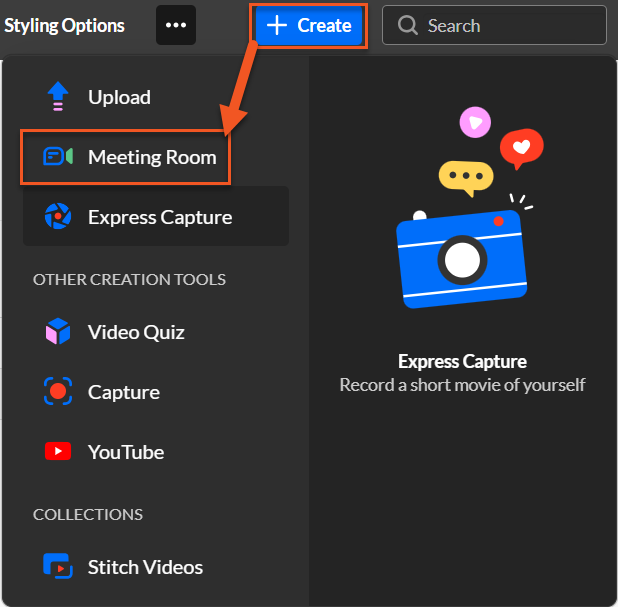The height and width of the screenshot is (607, 618).
Task: Select the Stitch Videos text label
Action: 145,567
